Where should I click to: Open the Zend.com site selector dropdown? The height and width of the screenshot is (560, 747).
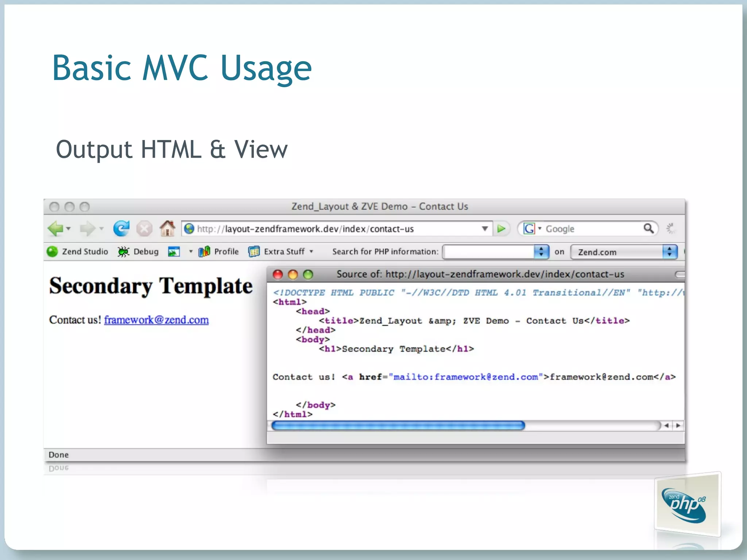[624, 252]
